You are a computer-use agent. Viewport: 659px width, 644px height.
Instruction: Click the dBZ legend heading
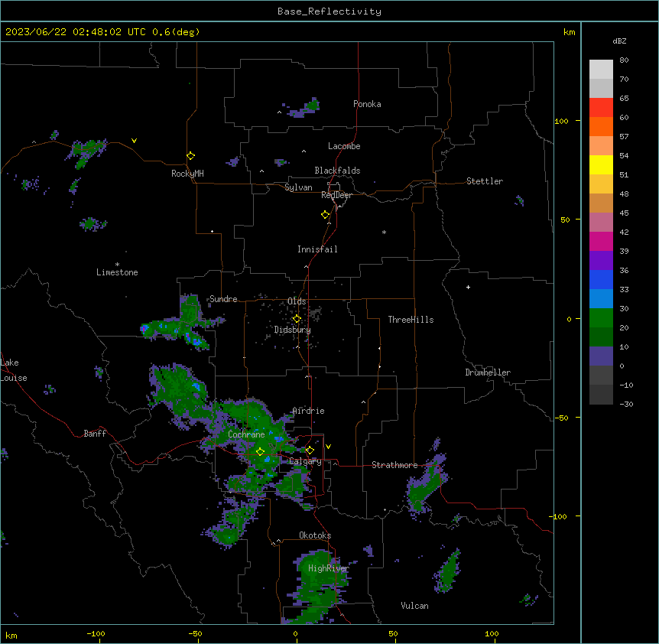(619, 41)
